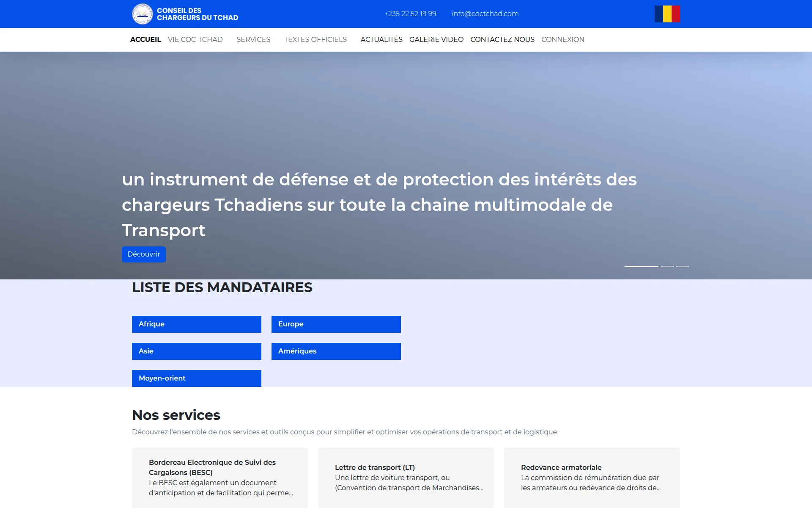Click the hero headline about chargeurs Tchadiens
The image size is (812, 508).
[379, 205]
